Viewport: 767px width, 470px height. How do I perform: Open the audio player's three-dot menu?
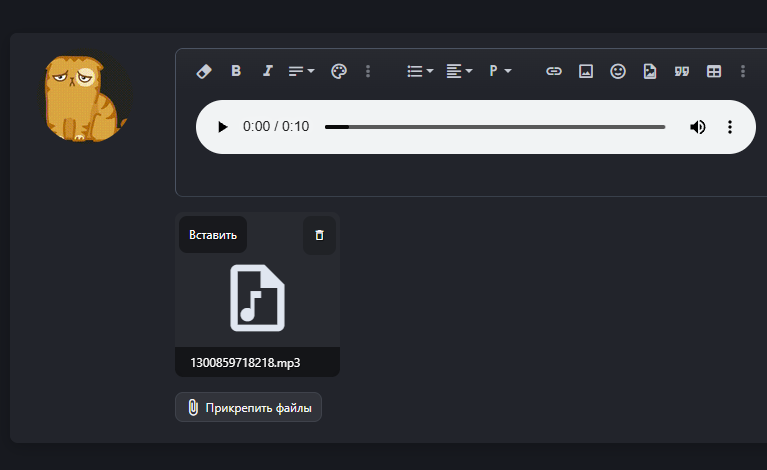[x=730, y=127]
